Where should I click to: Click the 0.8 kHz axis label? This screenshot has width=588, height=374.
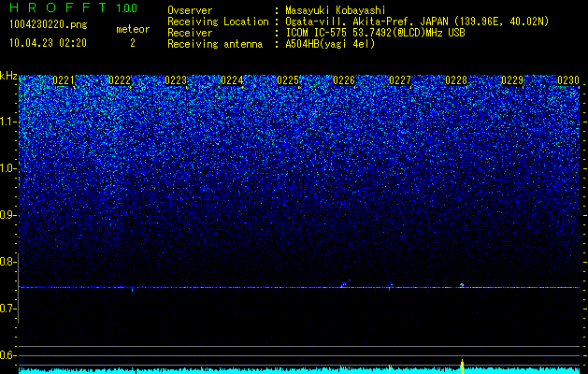pos(8,262)
